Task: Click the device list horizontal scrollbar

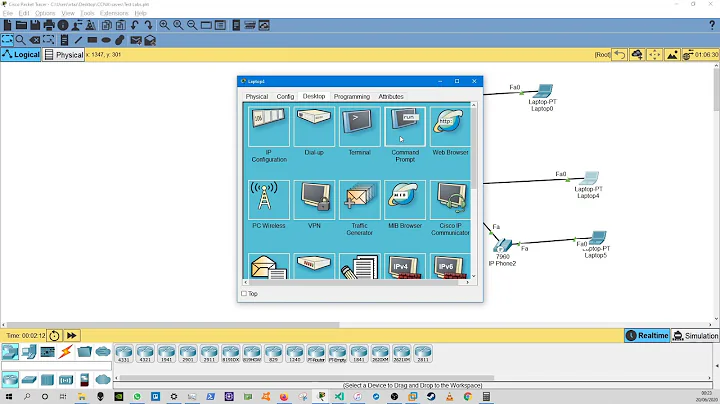Action: pos(307,378)
